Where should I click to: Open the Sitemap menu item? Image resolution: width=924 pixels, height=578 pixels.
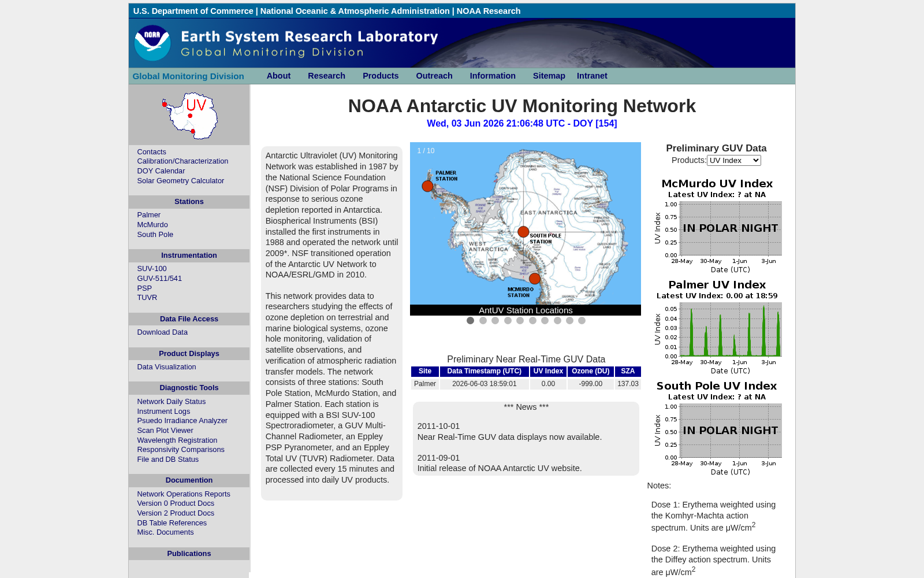[549, 76]
